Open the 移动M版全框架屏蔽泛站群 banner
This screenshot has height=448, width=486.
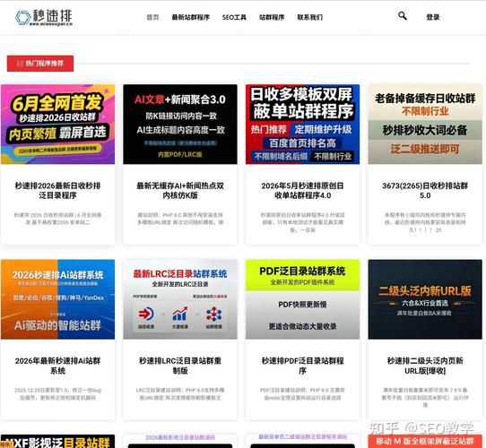(425, 442)
